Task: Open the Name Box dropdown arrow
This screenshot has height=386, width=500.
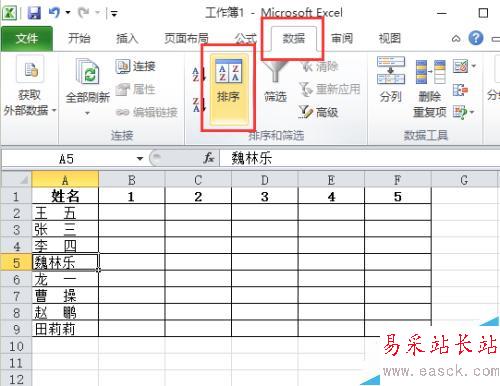Action: point(140,159)
